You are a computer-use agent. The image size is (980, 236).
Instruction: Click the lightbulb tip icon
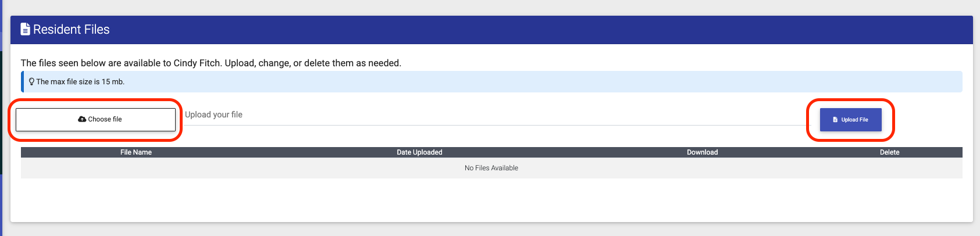[x=31, y=81]
